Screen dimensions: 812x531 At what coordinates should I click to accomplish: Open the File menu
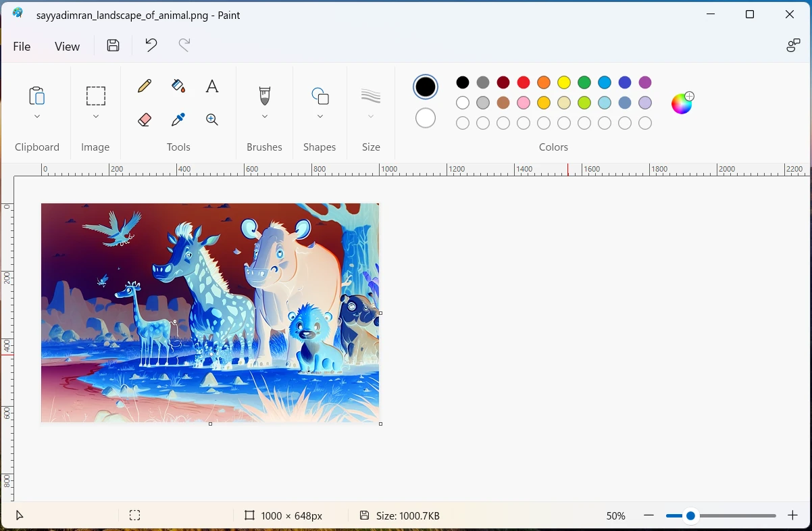(21, 46)
